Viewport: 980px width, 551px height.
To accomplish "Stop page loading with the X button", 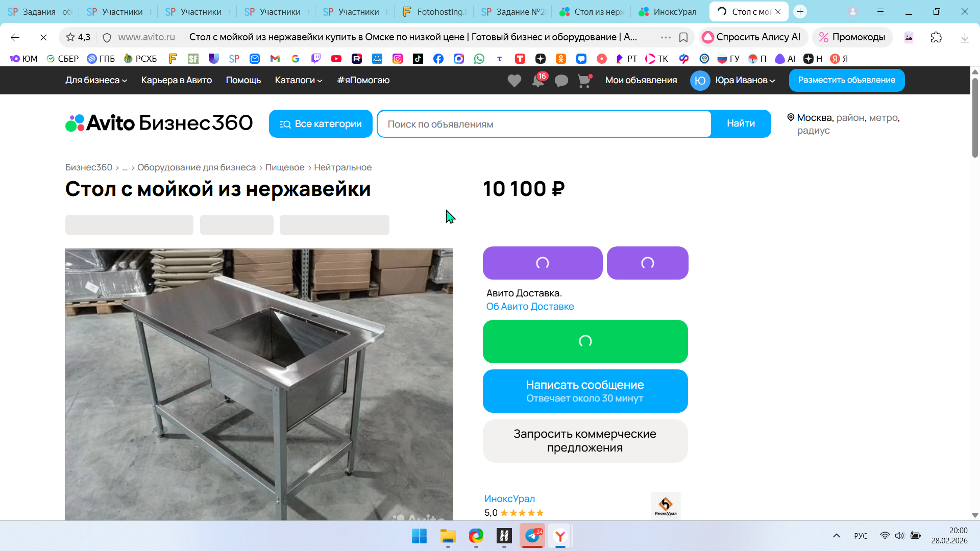I will [43, 37].
